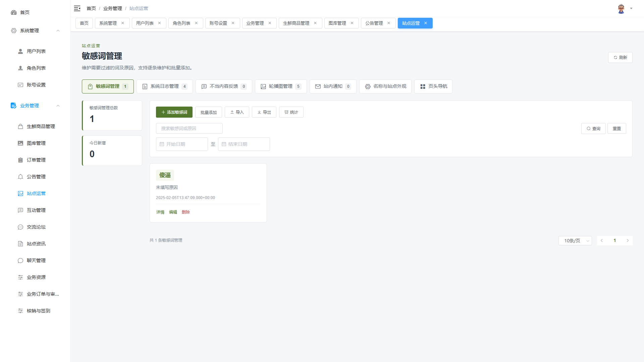Click the 生鲜商品管理 bag icon
This screenshot has width=644, height=362.
pos(20,126)
